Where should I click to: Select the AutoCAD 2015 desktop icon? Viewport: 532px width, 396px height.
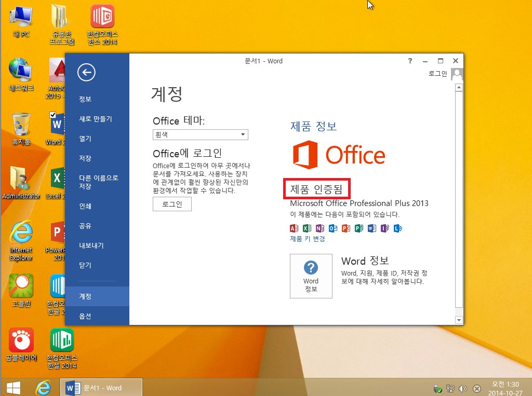click(x=56, y=79)
